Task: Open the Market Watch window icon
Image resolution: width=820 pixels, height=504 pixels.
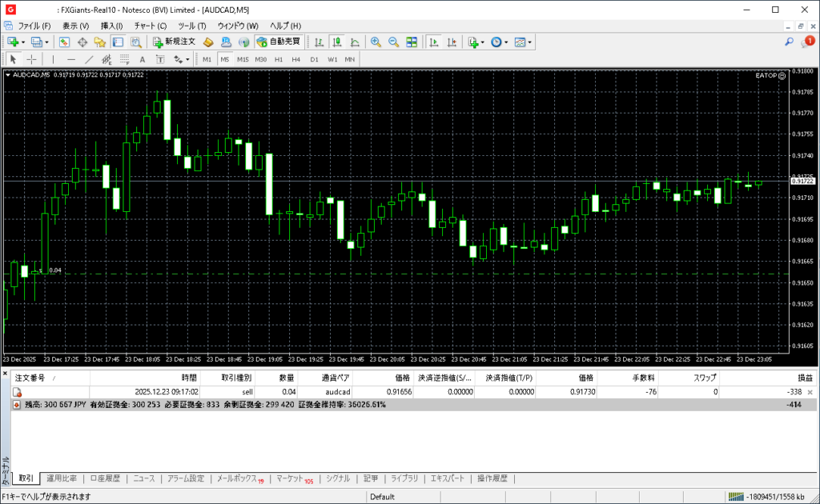Action: [x=64, y=42]
